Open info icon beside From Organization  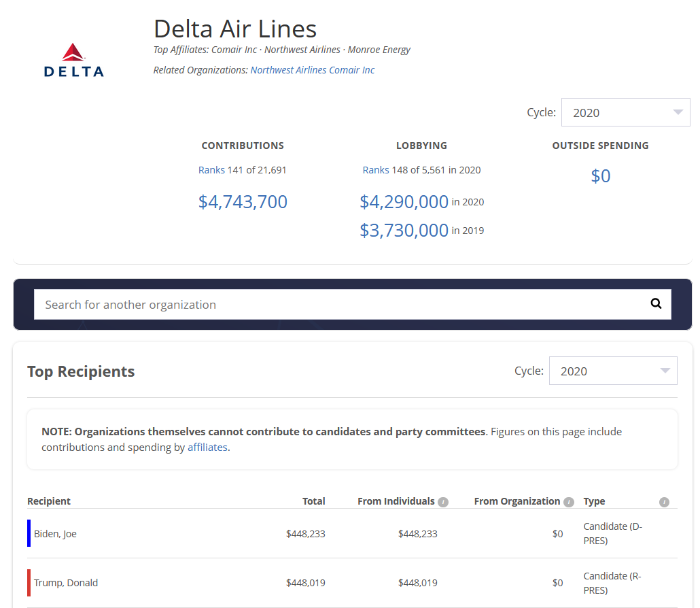(569, 502)
